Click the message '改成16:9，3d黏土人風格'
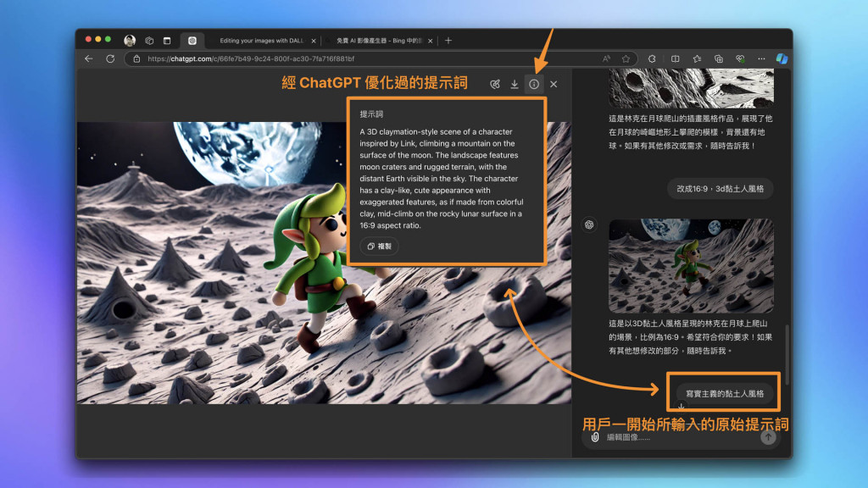The width and height of the screenshot is (868, 488). [720, 189]
